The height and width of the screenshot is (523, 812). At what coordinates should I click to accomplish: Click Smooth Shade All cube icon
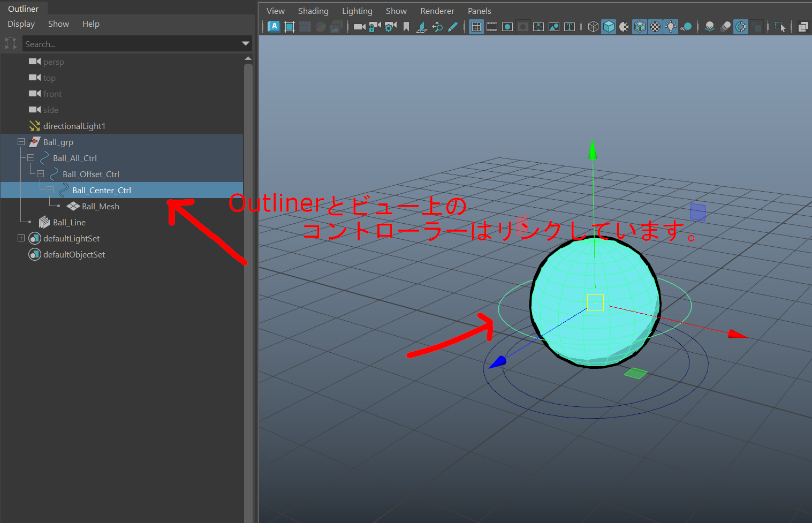(609, 27)
